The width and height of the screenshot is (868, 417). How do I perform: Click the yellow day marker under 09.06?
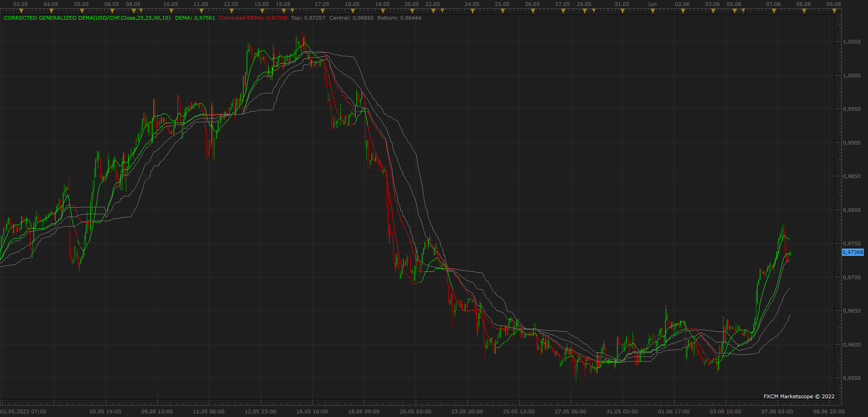834,11
